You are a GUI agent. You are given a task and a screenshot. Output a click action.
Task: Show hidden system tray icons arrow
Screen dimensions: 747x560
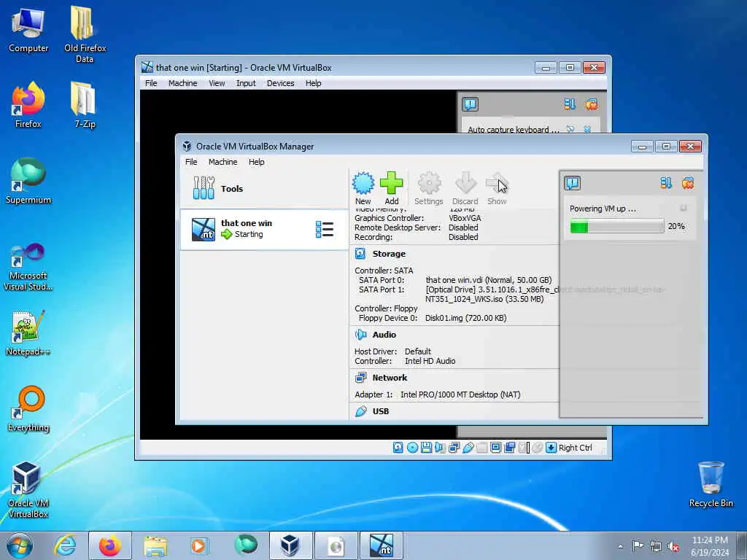(620, 546)
